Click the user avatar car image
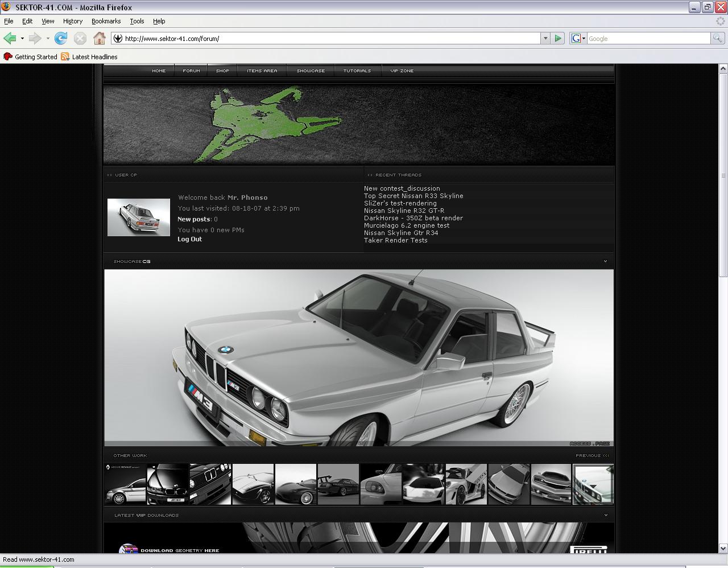 point(139,217)
